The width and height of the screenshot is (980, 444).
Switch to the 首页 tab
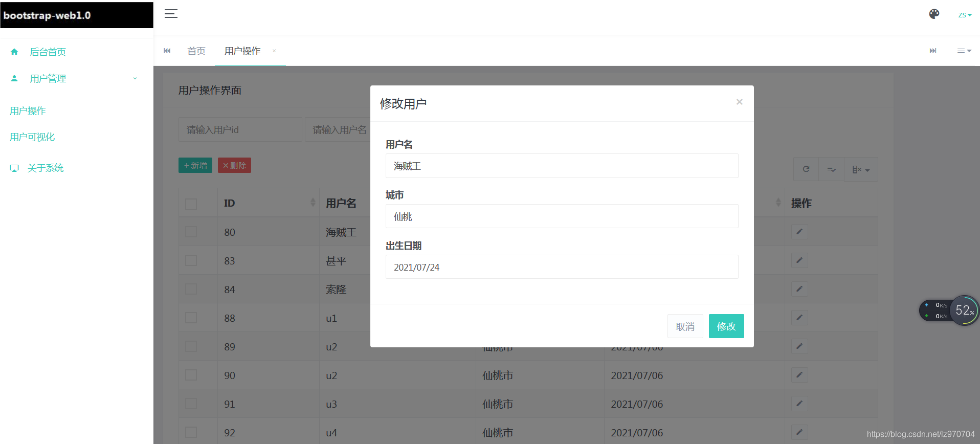pos(196,51)
